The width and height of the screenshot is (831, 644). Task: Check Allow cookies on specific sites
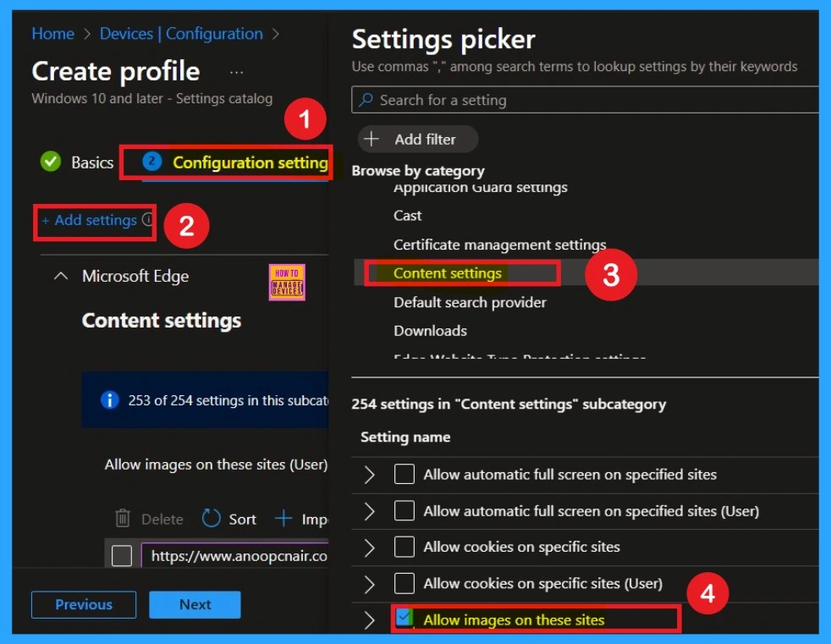tap(404, 547)
